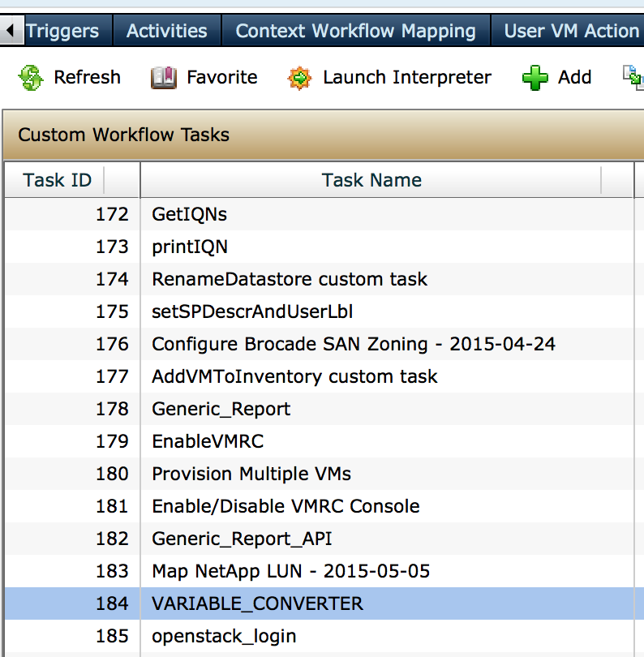Click the Launch Interpreter gear icon

tap(299, 78)
